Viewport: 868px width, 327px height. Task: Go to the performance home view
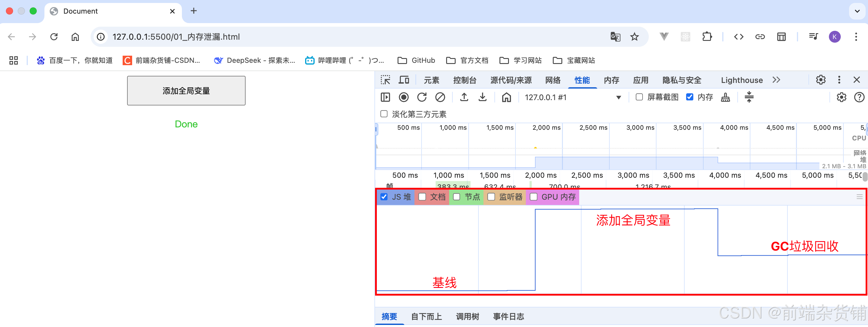pyautogui.click(x=507, y=97)
